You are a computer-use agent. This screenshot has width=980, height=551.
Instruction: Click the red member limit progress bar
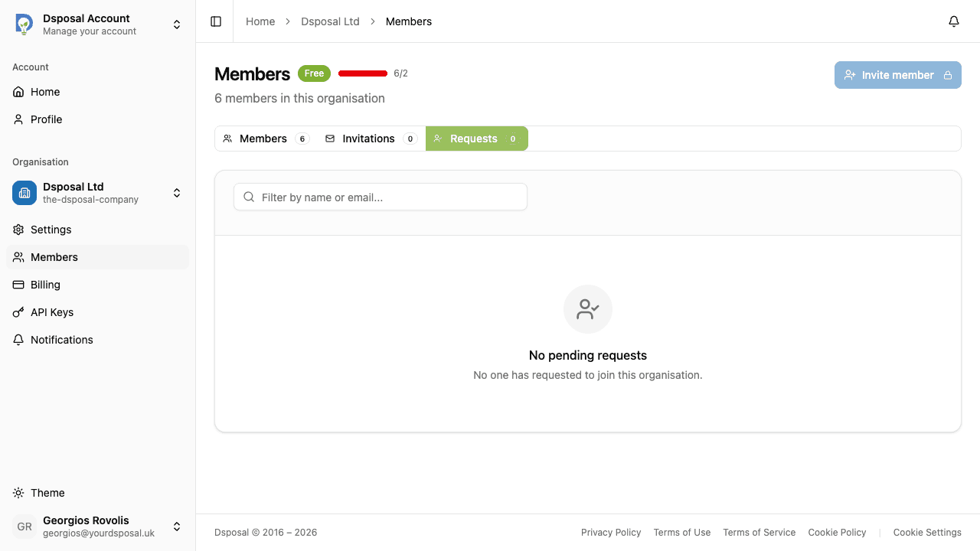pos(362,73)
